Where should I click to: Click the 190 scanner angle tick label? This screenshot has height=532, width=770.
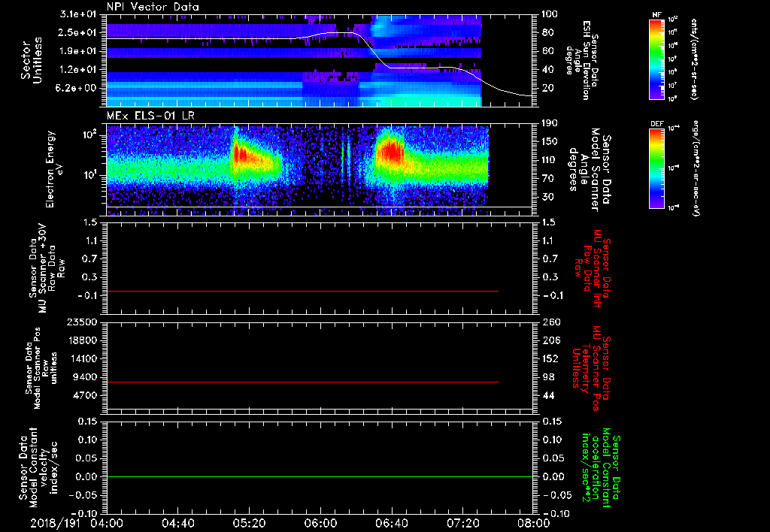(550, 123)
